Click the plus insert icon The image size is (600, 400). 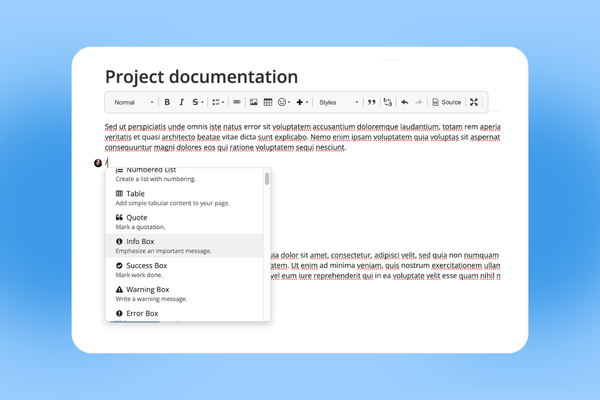coord(300,102)
